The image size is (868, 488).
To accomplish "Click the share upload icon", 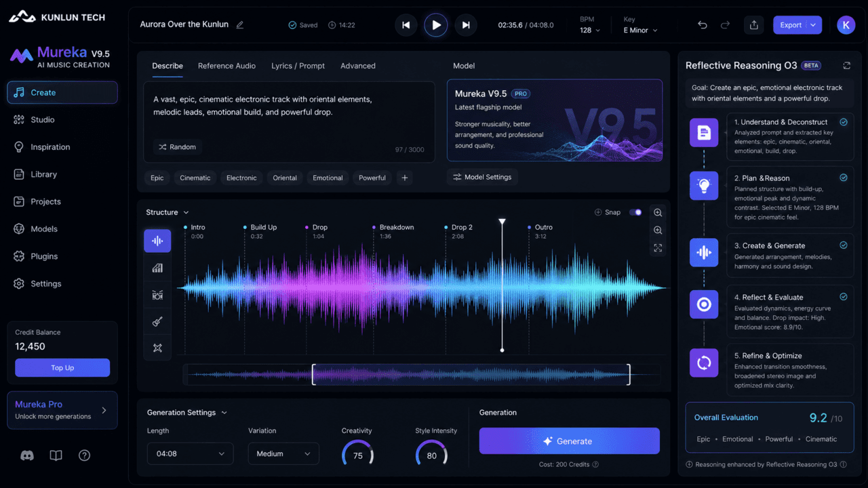I will [754, 25].
